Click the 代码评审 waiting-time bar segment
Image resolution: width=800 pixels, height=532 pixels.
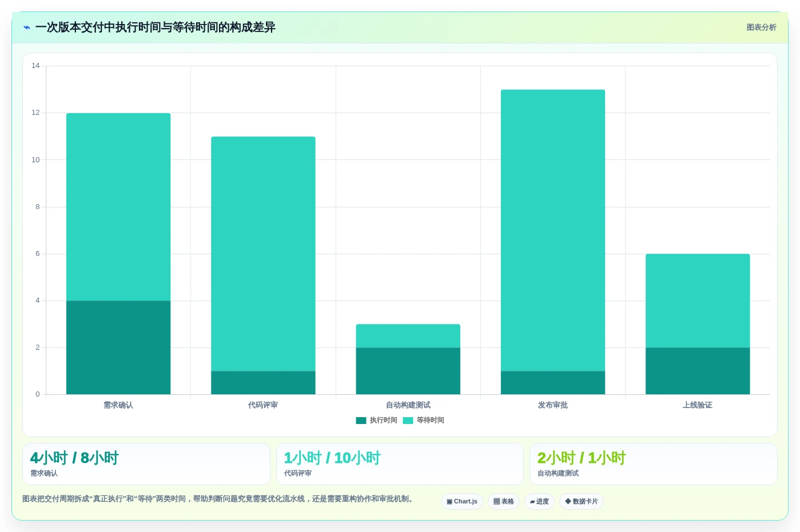coord(263,254)
